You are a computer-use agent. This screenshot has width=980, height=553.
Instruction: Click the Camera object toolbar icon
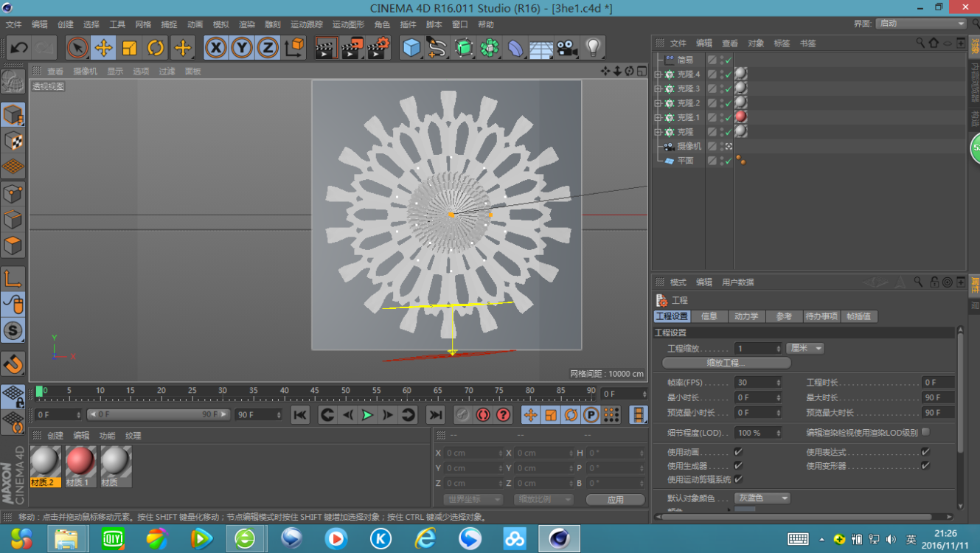click(566, 49)
